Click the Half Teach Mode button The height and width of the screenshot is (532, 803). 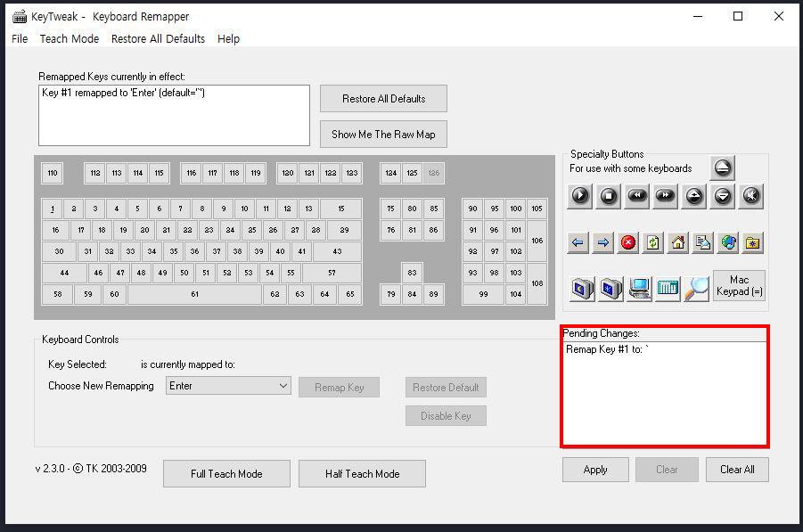[362, 474]
